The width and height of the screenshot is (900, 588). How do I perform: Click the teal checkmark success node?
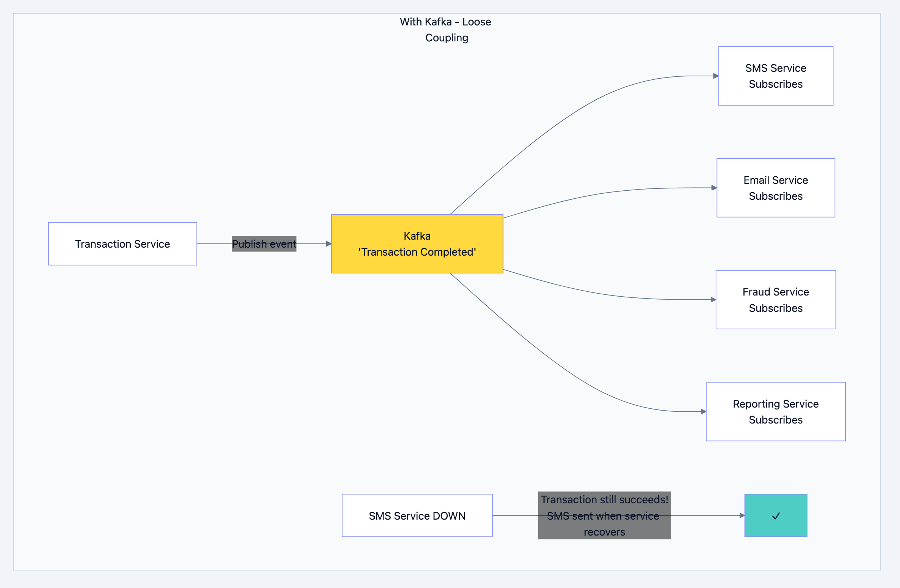775,515
